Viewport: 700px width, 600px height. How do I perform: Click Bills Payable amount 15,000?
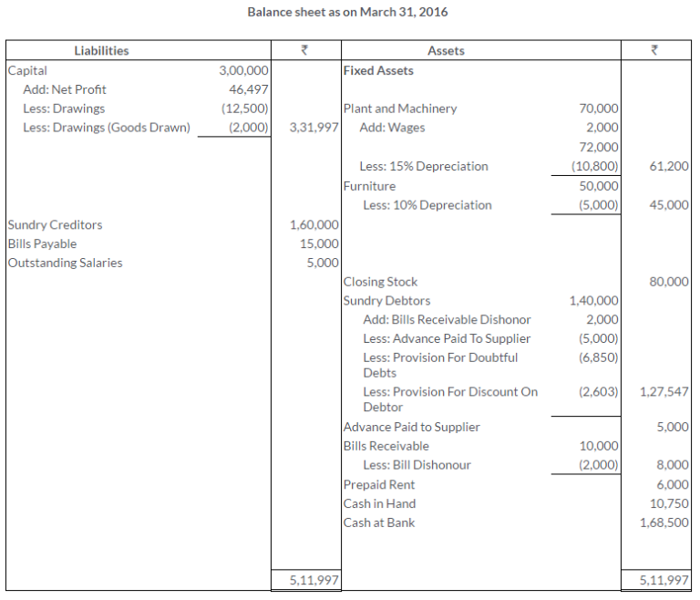coord(319,244)
